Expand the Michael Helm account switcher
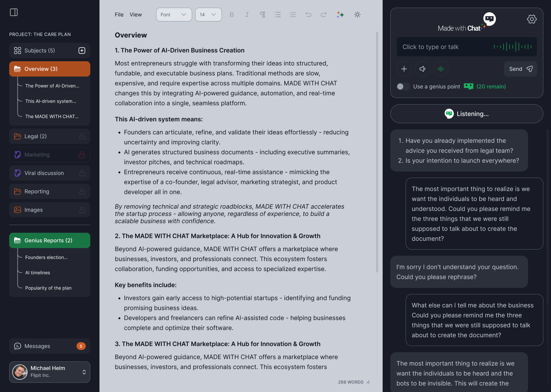 (84, 372)
